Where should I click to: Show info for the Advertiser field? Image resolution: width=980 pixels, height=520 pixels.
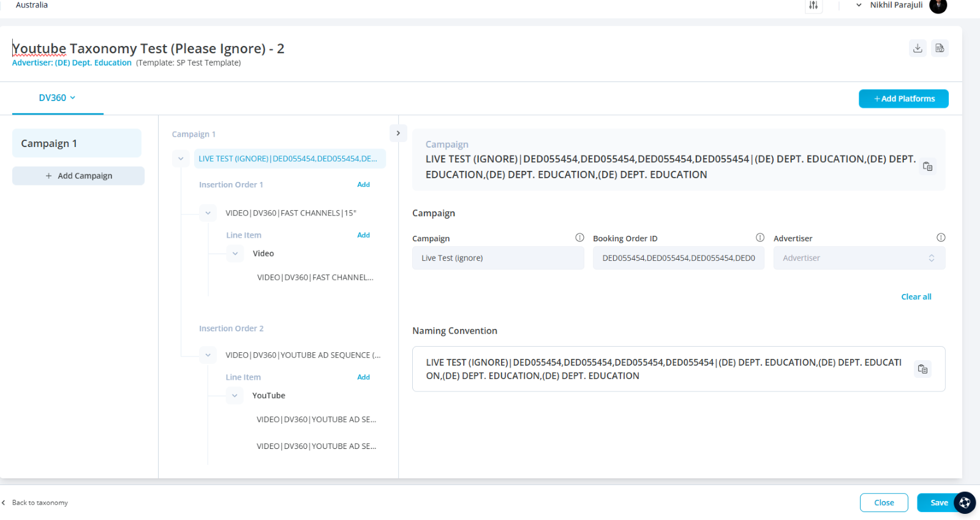[941, 238]
